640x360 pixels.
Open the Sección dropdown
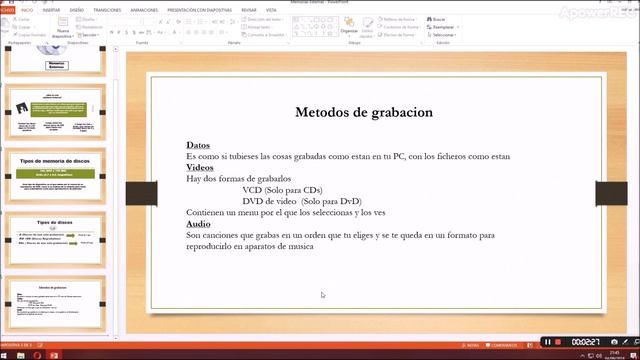tap(88, 35)
